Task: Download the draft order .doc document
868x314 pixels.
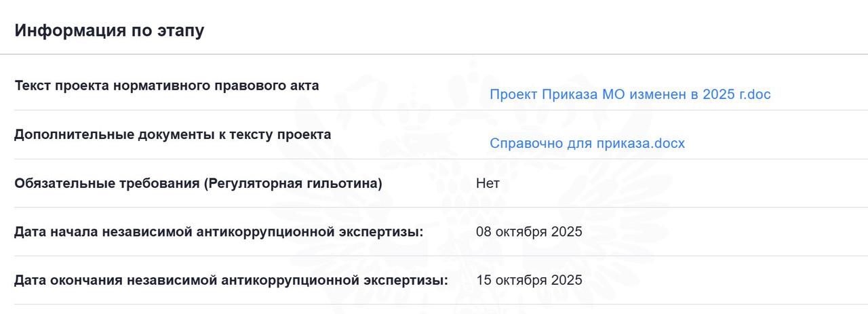Action: coord(630,94)
